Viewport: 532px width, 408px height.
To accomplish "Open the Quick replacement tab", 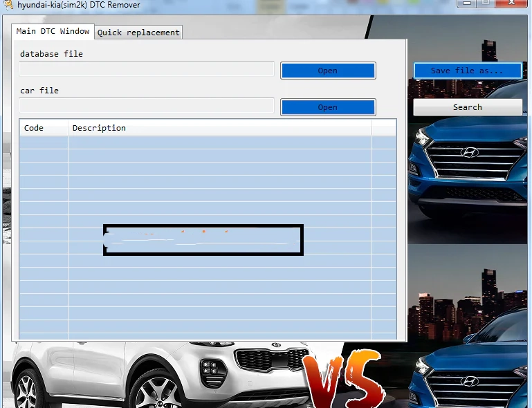I will pyautogui.click(x=138, y=33).
